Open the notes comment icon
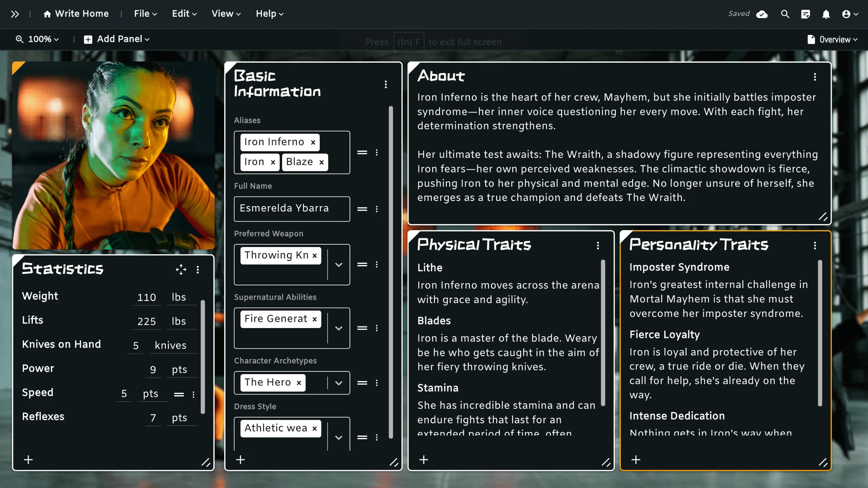The width and height of the screenshot is (868, 488). pos(805,14)
